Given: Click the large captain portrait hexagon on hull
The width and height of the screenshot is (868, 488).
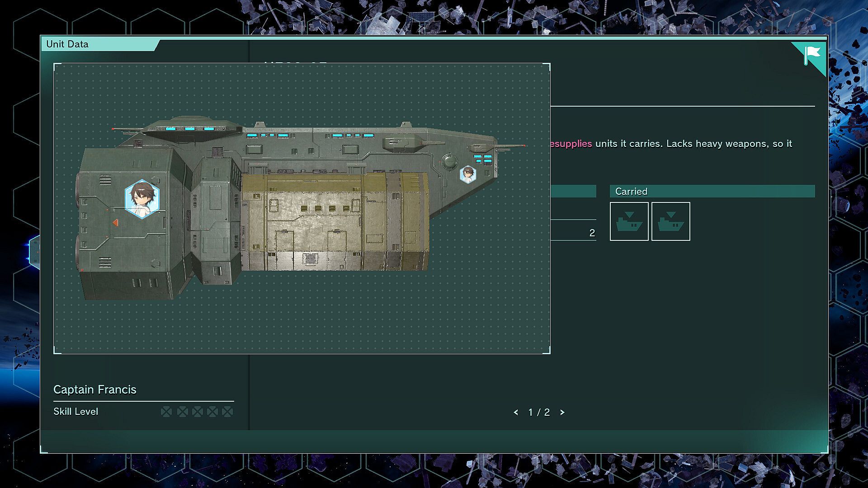Looking at the screenshot, I should click(142, 199).
